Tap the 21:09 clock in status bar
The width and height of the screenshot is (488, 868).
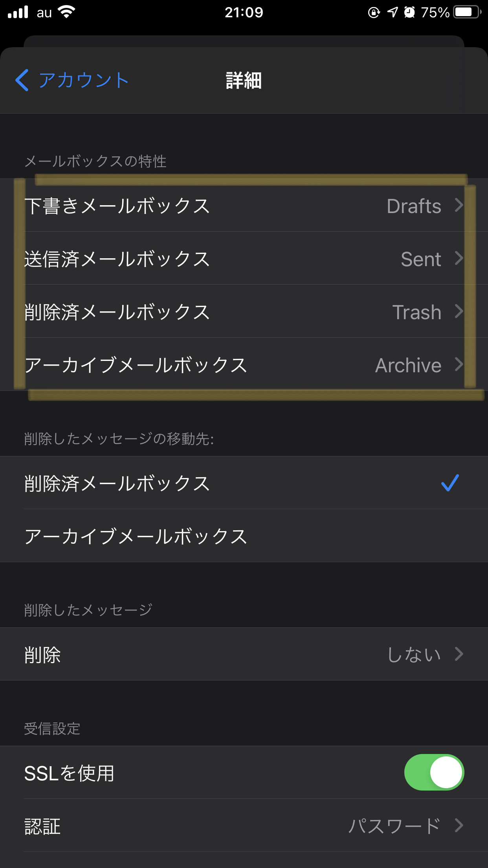[x=244, y=12]
